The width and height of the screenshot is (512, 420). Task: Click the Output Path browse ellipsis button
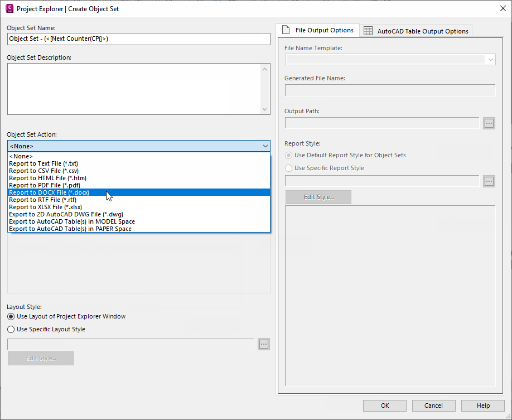click(489, 123)
